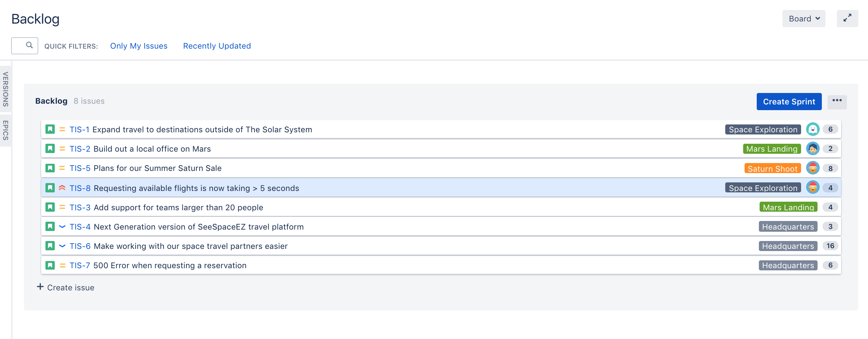Screen dimensions: 868x339
Task: Click the medium priority icon on TIS-5
Action: pos(62,168)
